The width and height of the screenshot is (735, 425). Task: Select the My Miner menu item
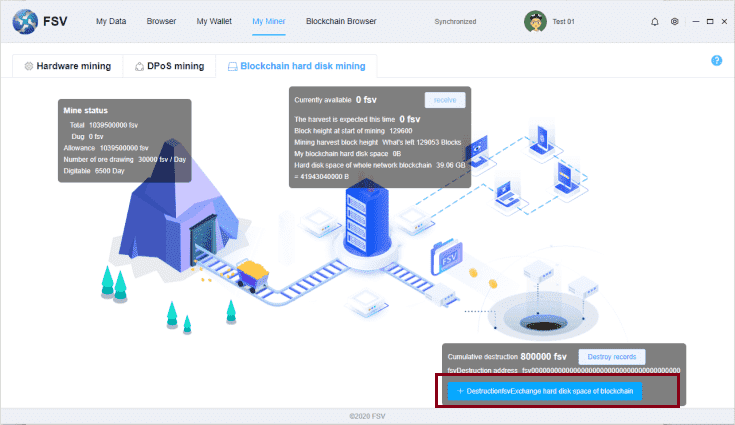pos(269,21)
